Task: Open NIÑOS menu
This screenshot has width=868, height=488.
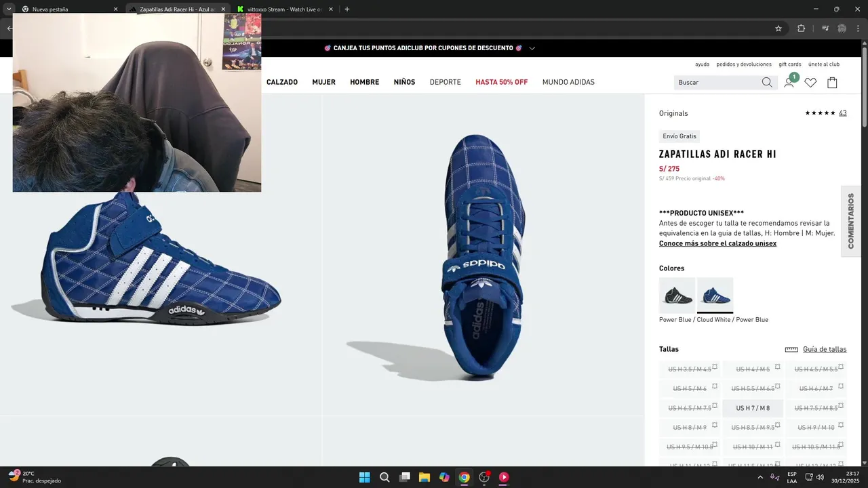Action: (404, 82)
